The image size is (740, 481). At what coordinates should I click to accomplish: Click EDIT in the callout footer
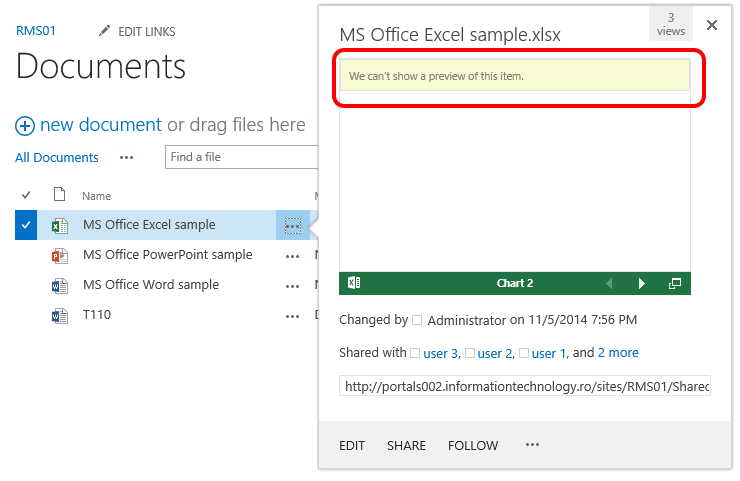click(x=352, y=446)
